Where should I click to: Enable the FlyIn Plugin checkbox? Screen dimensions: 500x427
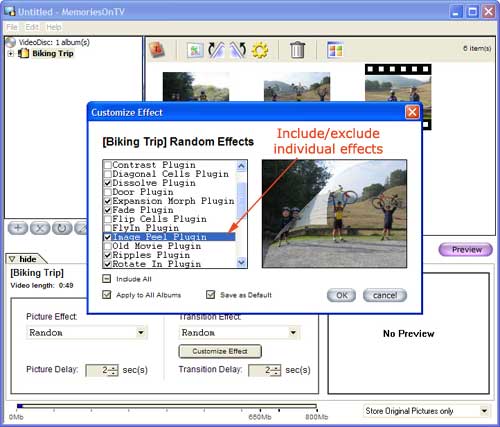(108, 228)
